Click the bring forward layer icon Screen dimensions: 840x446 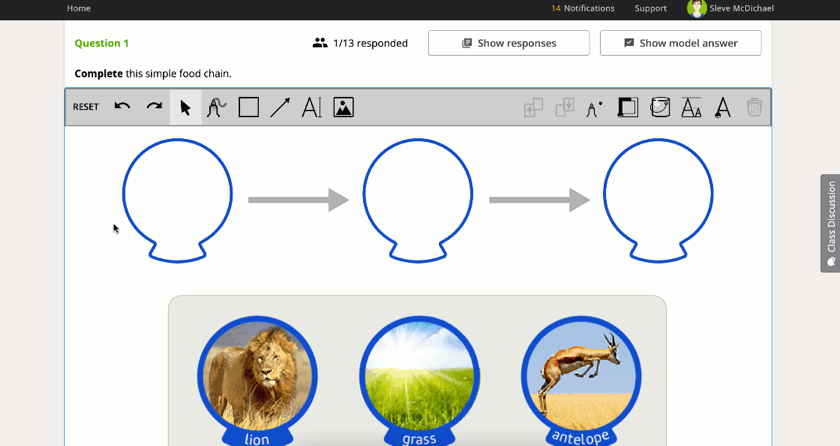pyautogui.click(x=533, y=108)
